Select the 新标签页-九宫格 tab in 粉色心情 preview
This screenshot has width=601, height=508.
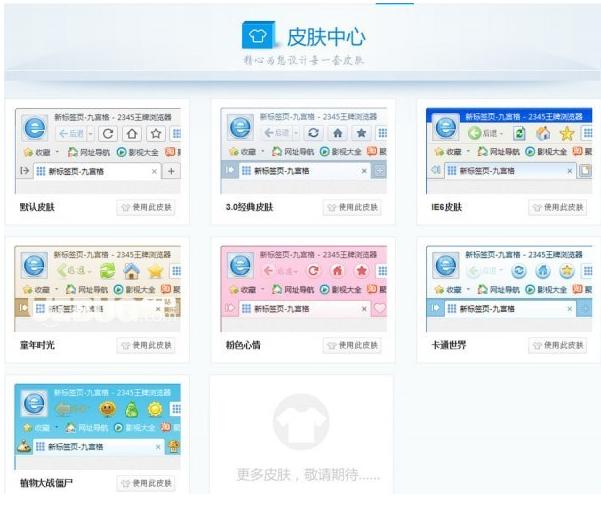pos(305,309)
